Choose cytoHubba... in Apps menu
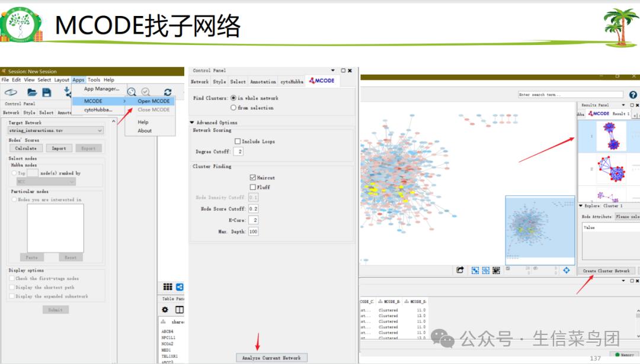This screenshot has width=640, height=364. (x=98, y=109)
